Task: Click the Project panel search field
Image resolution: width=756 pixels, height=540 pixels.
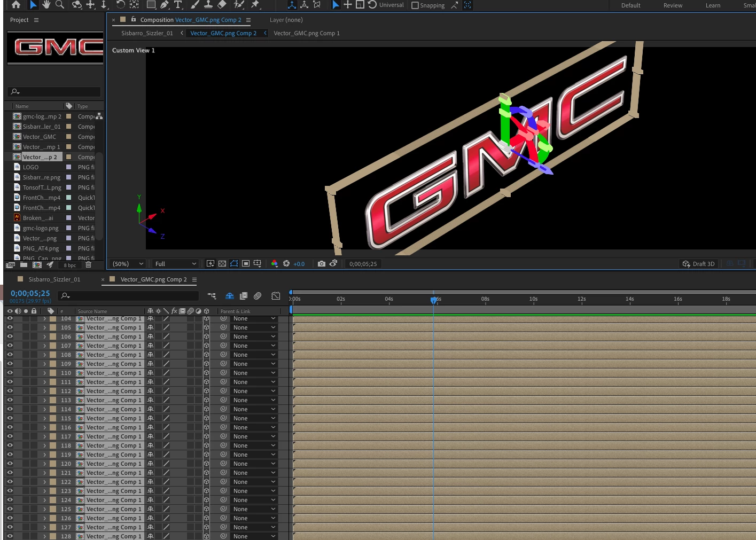Action: [55, 91]
